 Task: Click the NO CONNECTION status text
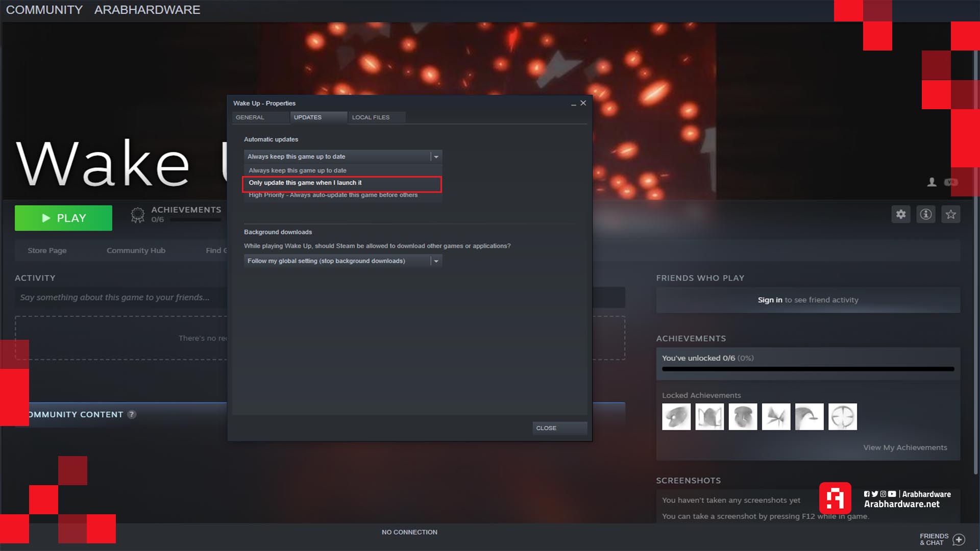click(409, 532)
